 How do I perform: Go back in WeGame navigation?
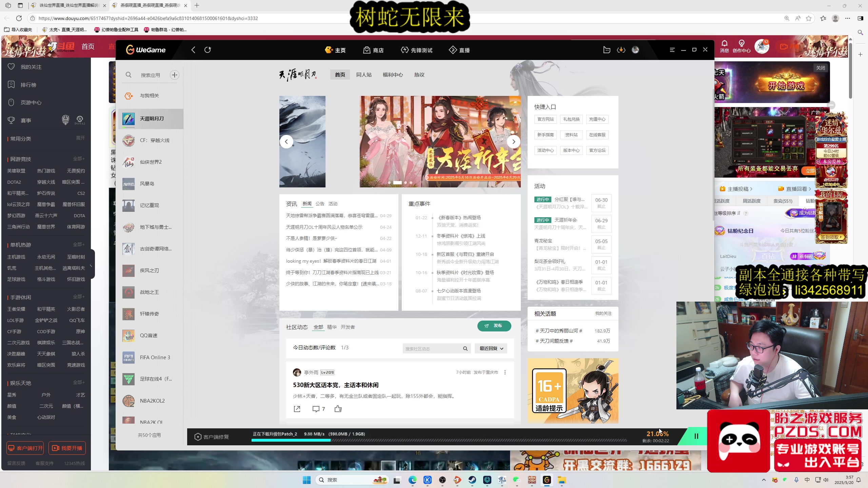193,50
